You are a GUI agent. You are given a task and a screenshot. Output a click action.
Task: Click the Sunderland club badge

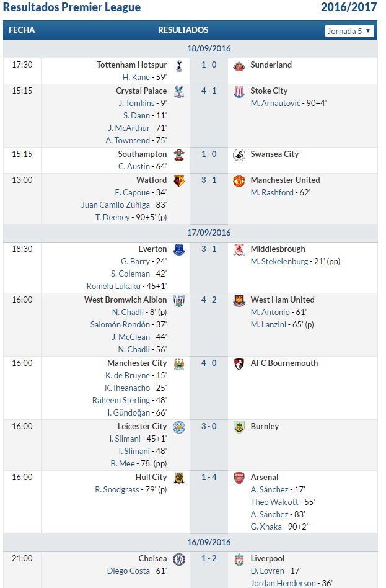pos(239,66)
